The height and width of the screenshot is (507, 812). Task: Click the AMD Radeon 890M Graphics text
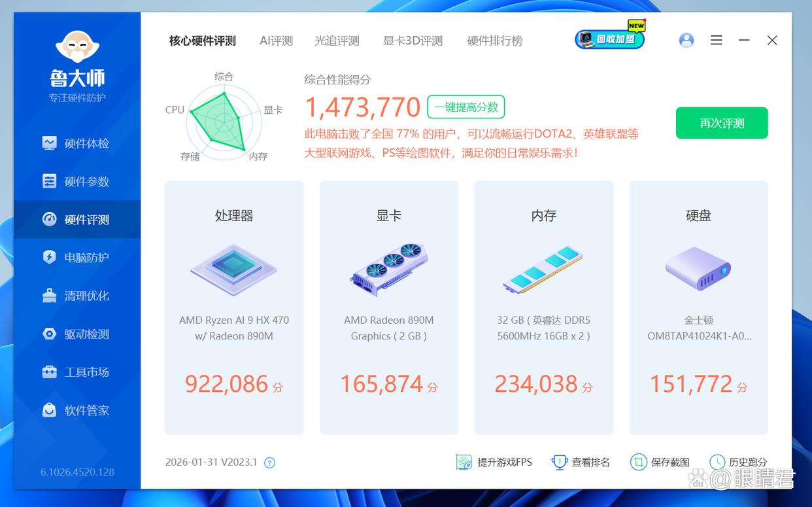[388, 328]
